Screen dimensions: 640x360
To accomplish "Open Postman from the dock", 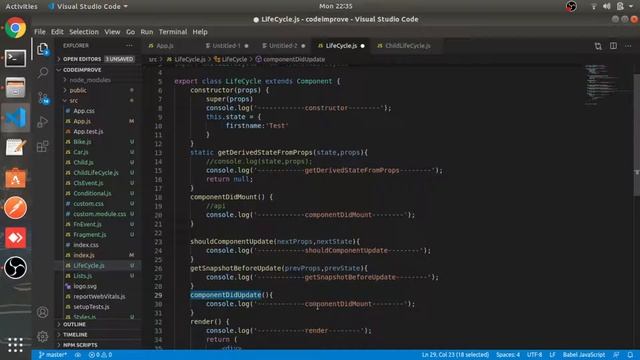I will (16, 208).
